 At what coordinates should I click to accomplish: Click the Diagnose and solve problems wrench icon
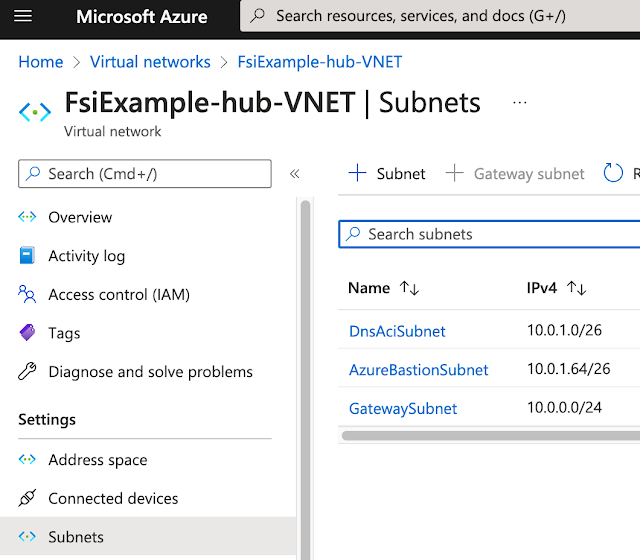tap(27, 372)
